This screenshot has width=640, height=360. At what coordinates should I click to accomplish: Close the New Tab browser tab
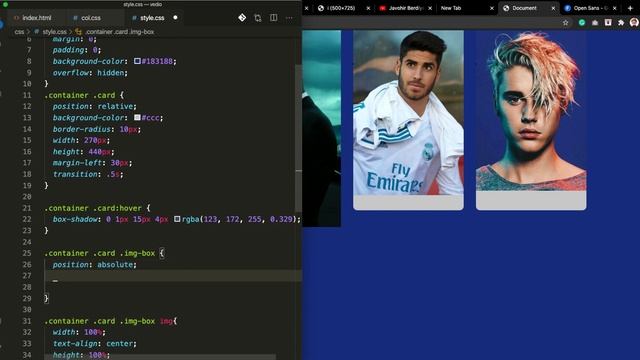492,8
